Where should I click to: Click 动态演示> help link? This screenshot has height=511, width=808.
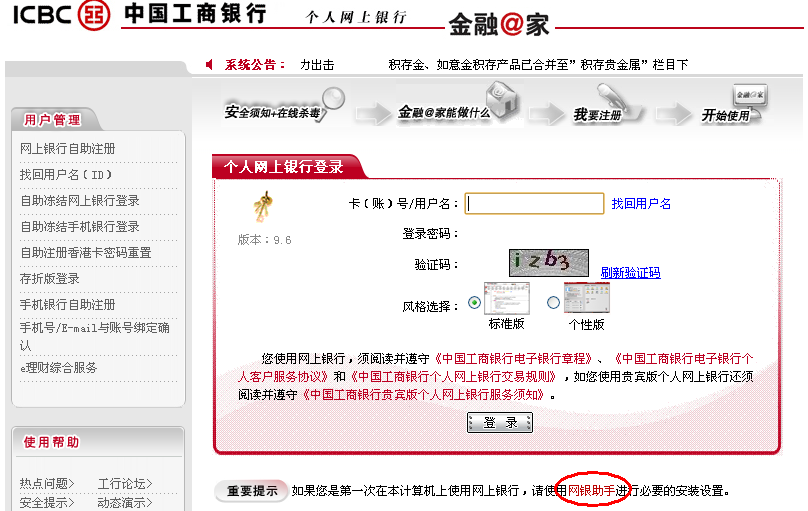125,502
